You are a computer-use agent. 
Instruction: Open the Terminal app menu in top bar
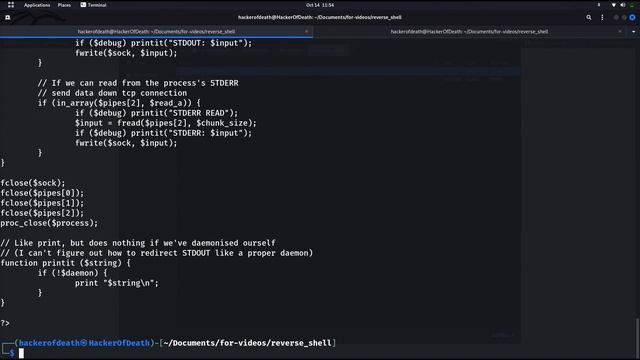pos(93,5)
